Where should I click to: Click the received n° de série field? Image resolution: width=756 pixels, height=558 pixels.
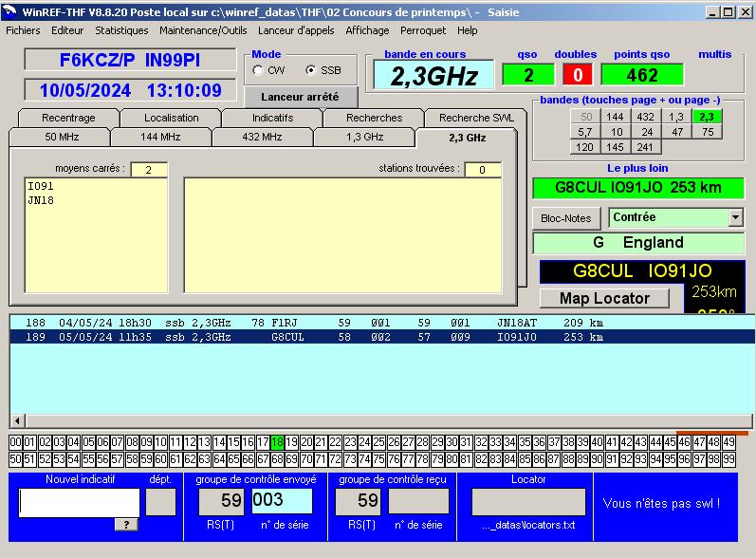point(418,501)
